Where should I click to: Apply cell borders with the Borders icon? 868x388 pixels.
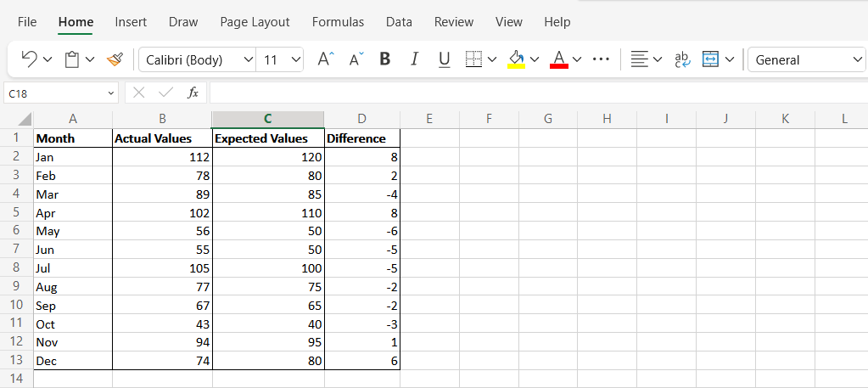tap(473, 59)
